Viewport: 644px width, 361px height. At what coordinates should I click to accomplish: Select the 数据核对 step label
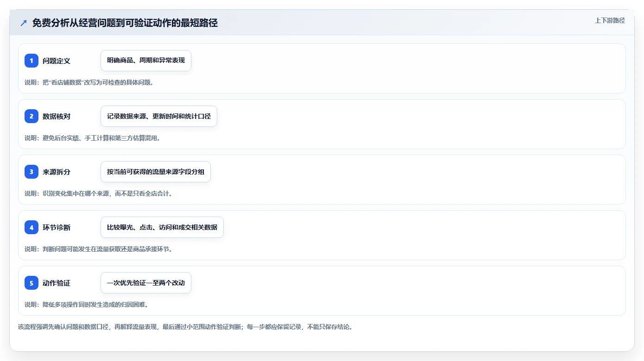pos(57,116)
